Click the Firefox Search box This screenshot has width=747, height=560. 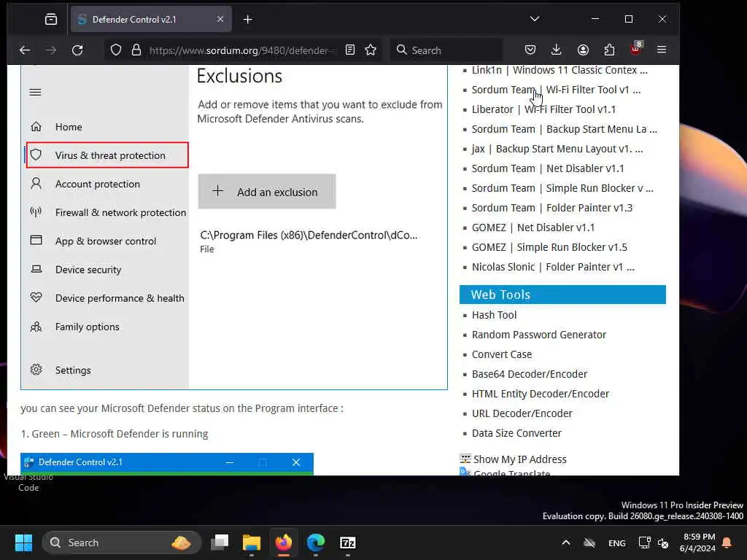447,50
